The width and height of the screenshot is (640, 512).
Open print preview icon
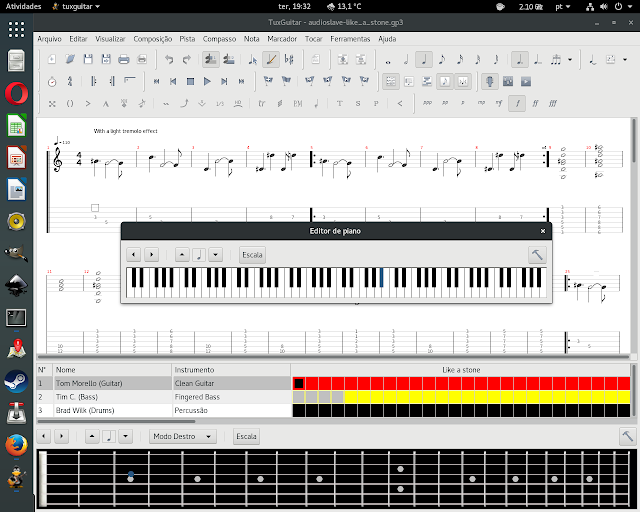(142, 60)
